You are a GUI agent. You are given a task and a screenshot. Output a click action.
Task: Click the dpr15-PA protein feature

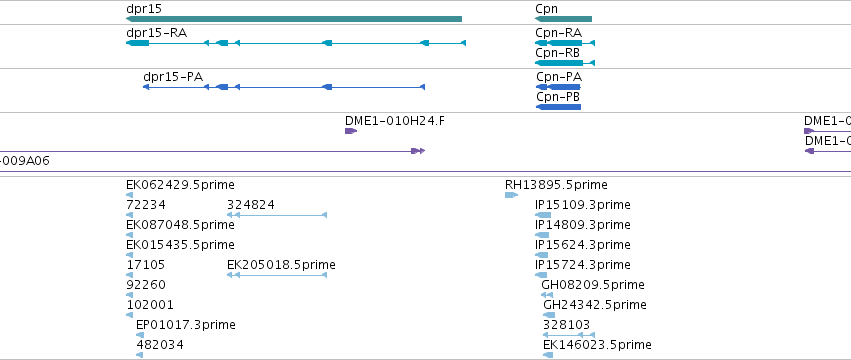click(284, 87)
